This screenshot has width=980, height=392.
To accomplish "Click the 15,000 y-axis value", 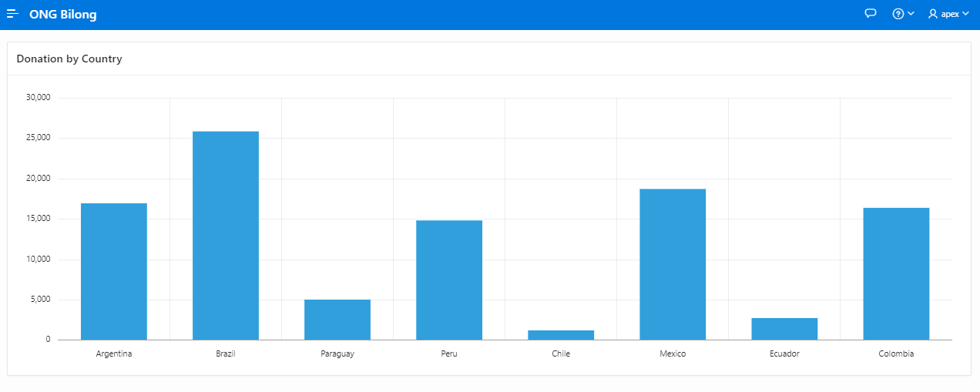I will (39, 219).
